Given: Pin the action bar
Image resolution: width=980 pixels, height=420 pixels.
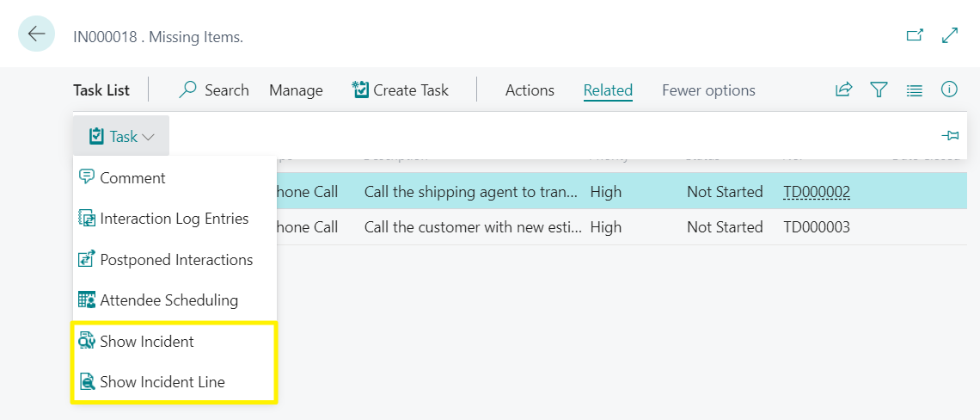Looking at the screenshot, I should pyautogui.click(x=949, y=135).
